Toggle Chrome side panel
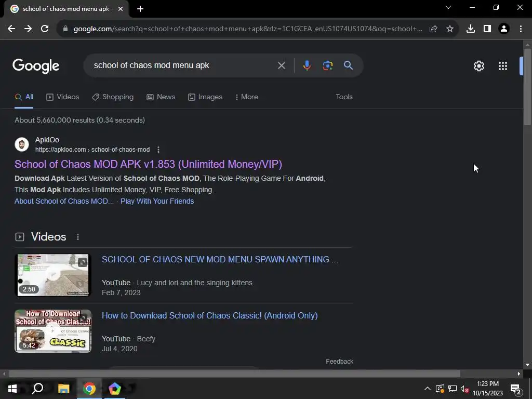The image size is (532, 399). [x=487, y=29]
